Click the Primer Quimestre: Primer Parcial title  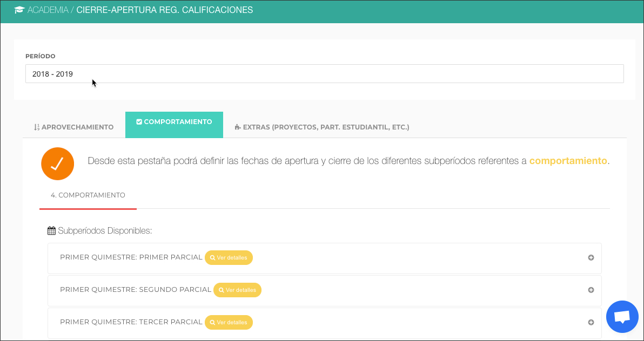pos(131,257)
